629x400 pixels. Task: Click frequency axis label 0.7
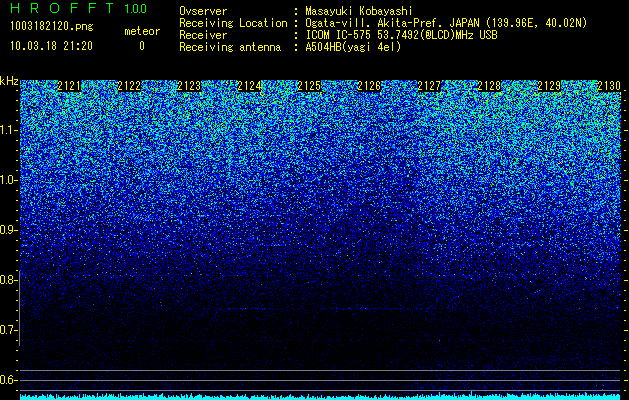[x=8, y=330]
